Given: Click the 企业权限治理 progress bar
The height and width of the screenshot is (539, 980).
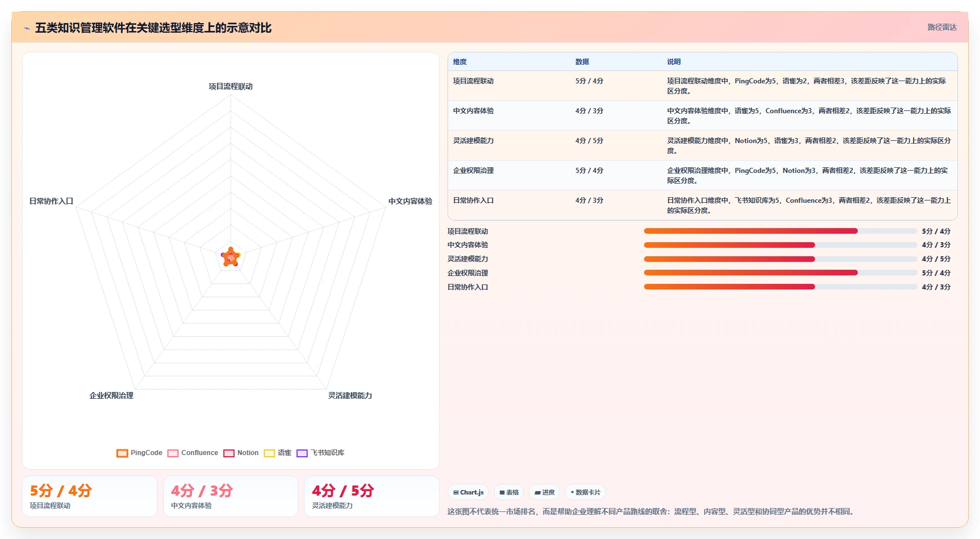Looking at the screenshot, I should point(780,273).
